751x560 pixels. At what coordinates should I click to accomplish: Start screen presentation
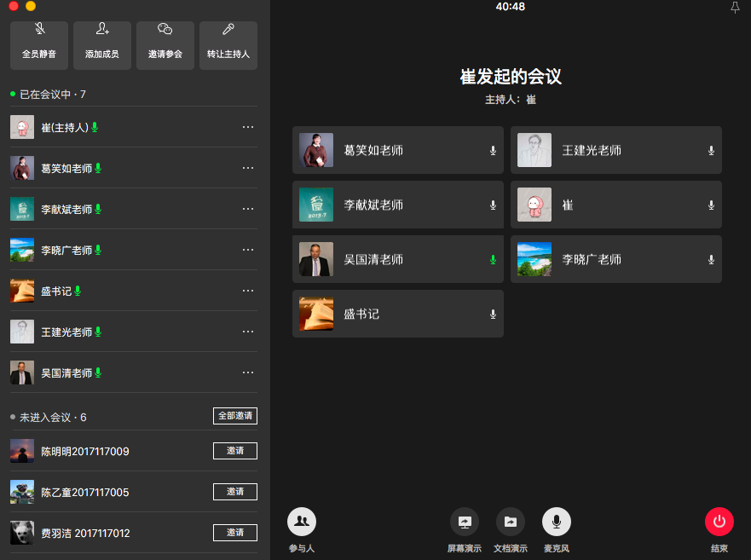(x=465, y=522)
